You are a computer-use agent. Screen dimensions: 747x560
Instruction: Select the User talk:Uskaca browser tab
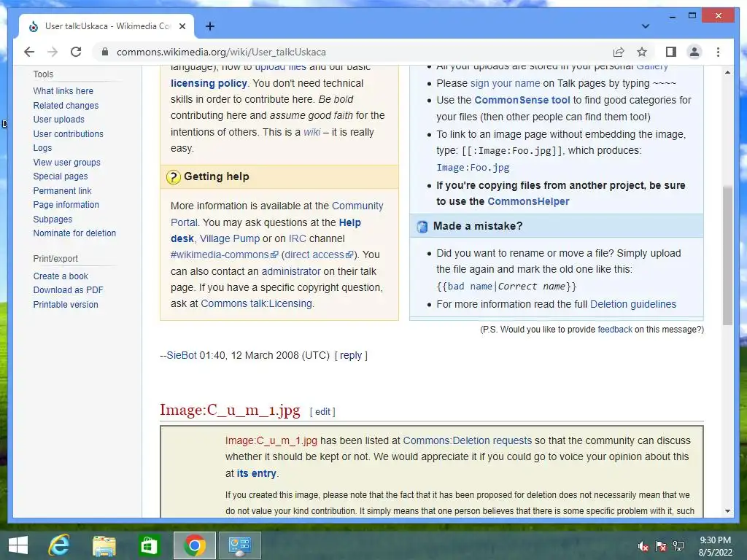point(107,26)
